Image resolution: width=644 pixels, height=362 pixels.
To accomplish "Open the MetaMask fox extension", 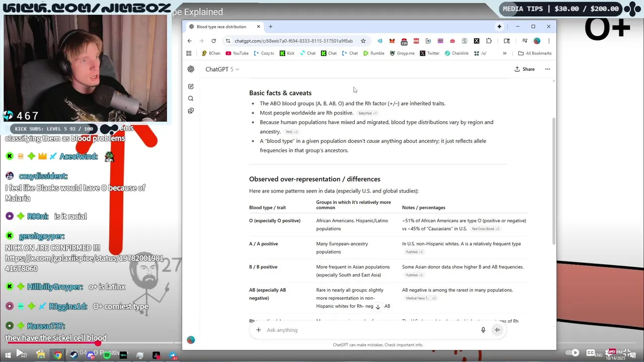I will click(x=392, y=41).
